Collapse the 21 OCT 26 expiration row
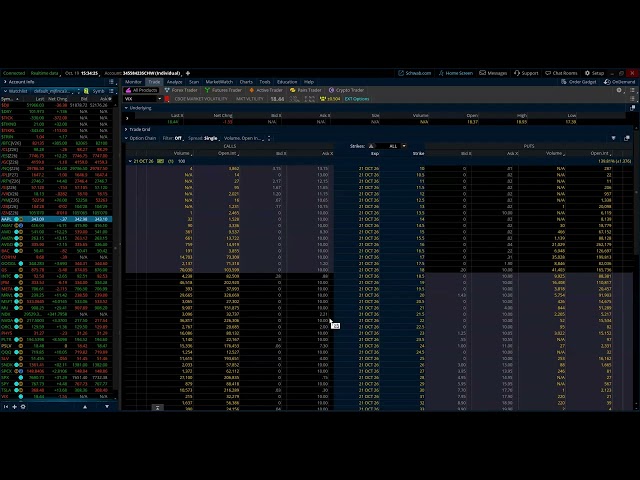This screenshot has width=640, height=480. [x=130, y=161]
